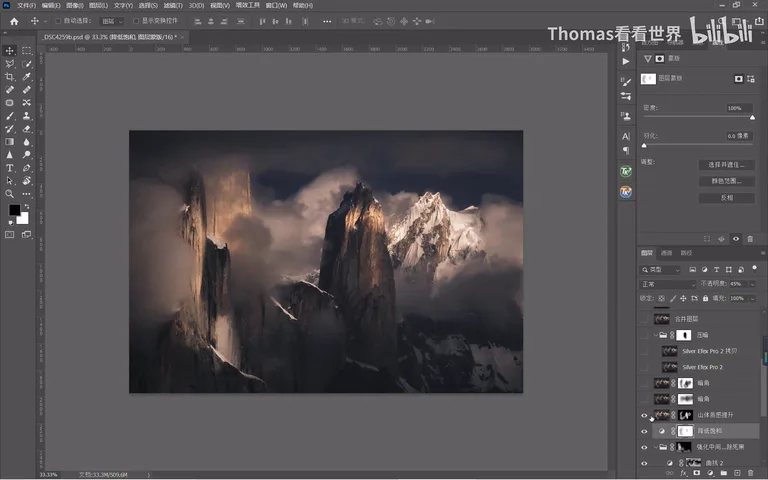Click the 密度 100% input field
Image resolution: width=768 pixels, height=480 pixels.
(x=739, y=108)
